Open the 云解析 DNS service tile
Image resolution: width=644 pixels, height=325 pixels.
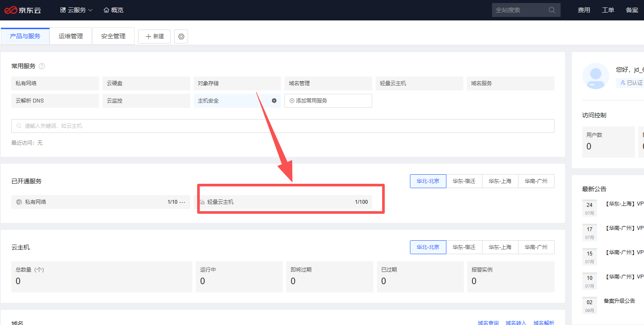pyautogui.click(x=55, y=101)
